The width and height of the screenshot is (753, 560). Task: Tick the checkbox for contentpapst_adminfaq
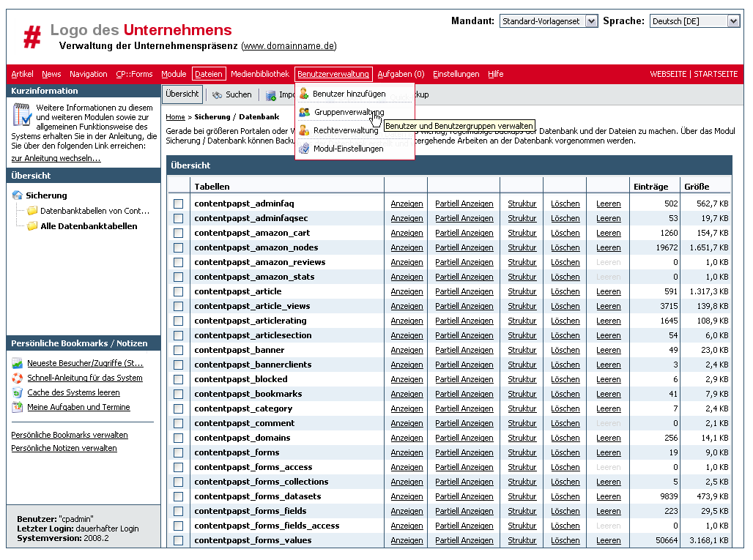point(179,204)
